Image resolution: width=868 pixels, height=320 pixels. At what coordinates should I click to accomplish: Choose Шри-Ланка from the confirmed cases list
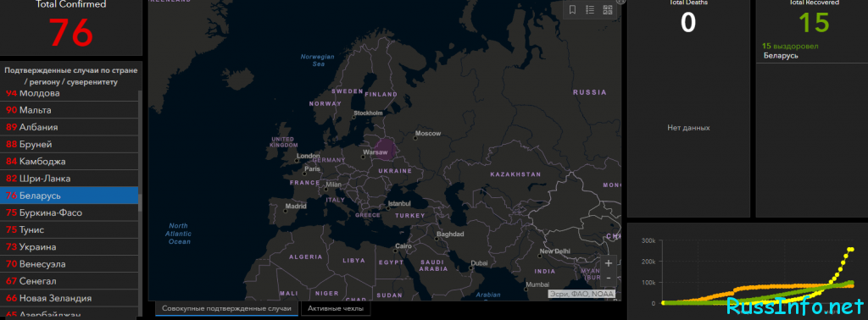pyautogui.click(x=70, y=179)
